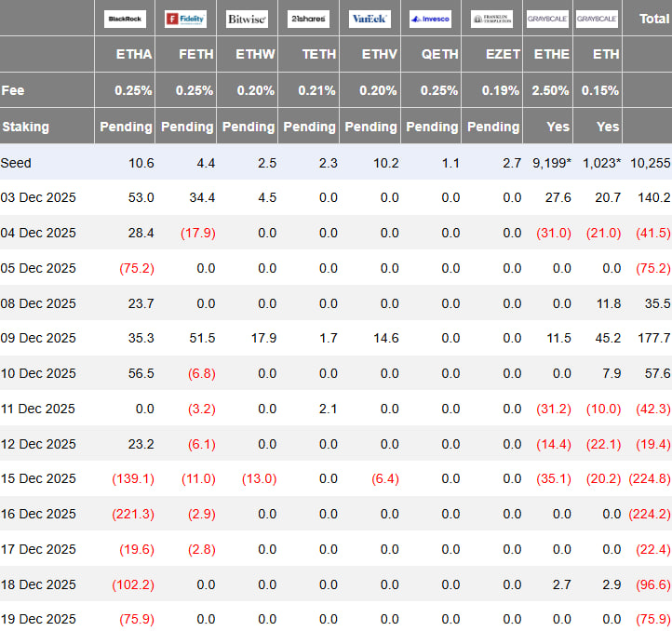Select the ETHA ticker header

point(134,54)
